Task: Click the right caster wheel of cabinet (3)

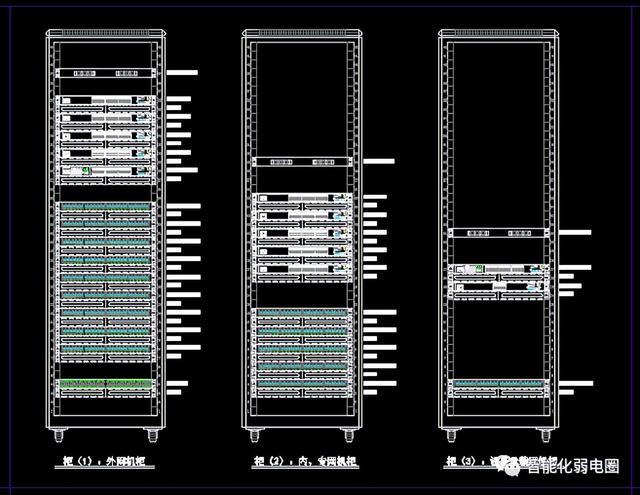Action: click(546, 435)
